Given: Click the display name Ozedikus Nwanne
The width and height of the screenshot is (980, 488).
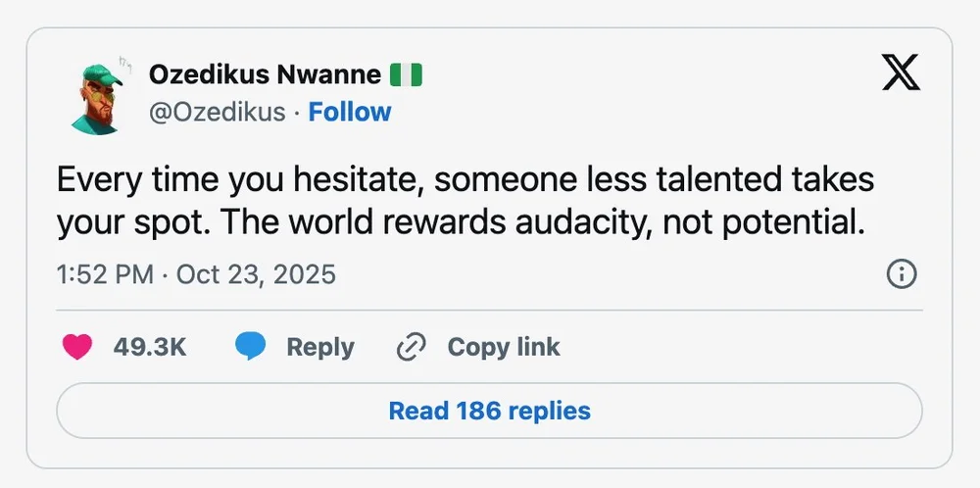Looking at the screenshot, I should tap(265, 75).
